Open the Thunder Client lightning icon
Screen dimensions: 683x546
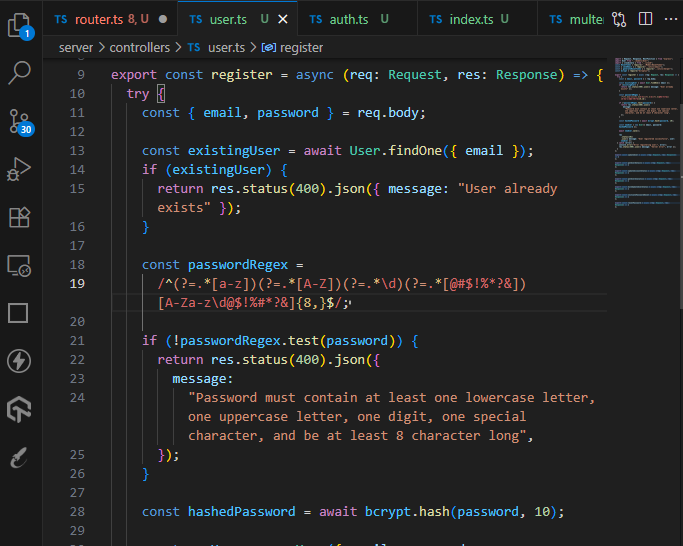point(19,361)
